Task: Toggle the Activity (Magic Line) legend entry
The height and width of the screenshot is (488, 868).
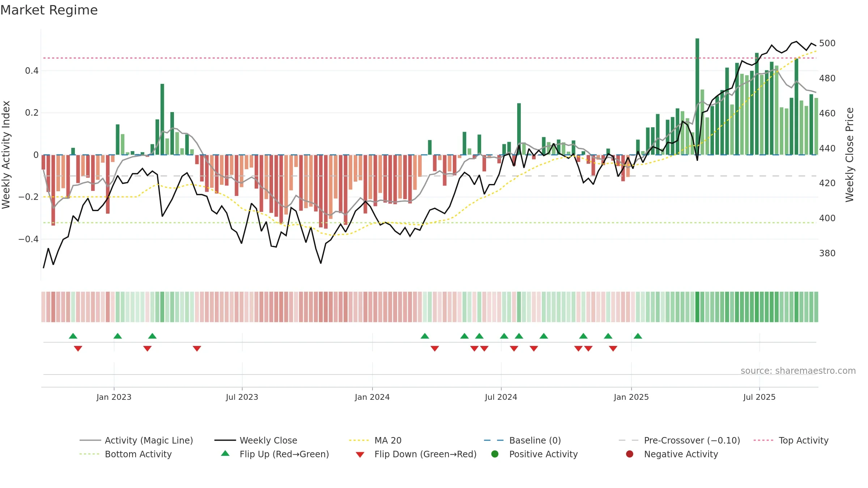Action: pos(136,440)
